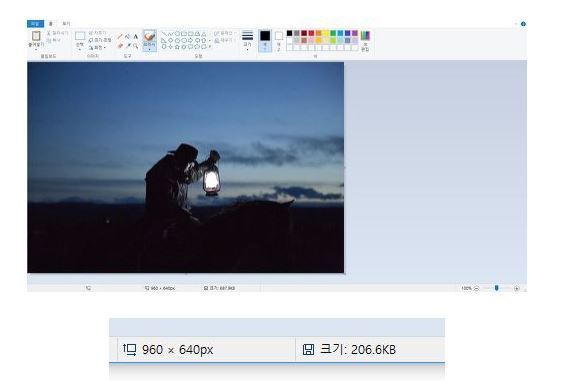Pick the Four-point star shape
The height and width of the screenshot is (381, 561).
[170, 47]
